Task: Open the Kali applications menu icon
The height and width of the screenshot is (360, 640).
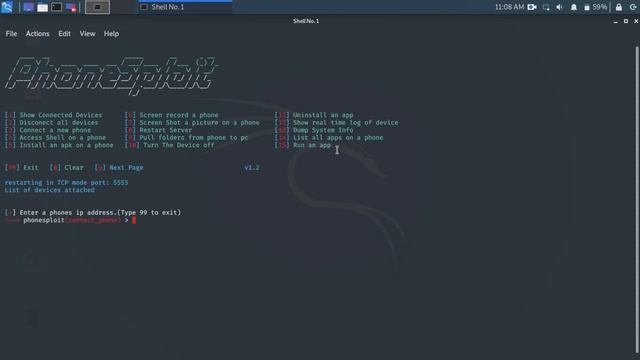Action: pyautogui.click(x=7, y=7)
